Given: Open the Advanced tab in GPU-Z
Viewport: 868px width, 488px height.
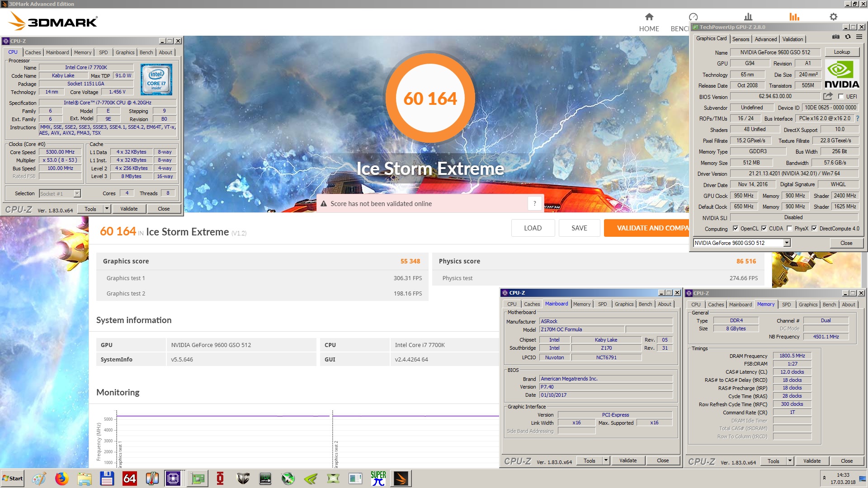Looking at the screenshot, I should pos(766,39).
